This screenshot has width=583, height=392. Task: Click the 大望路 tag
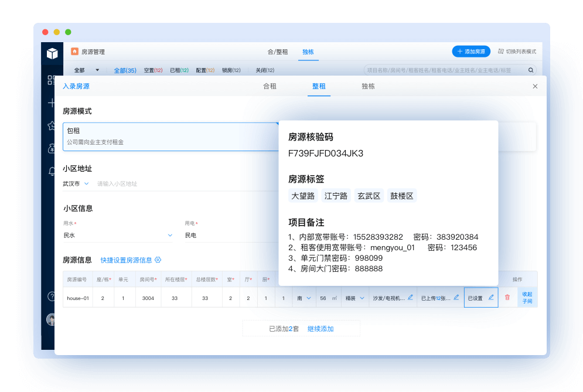coord(303,196)
